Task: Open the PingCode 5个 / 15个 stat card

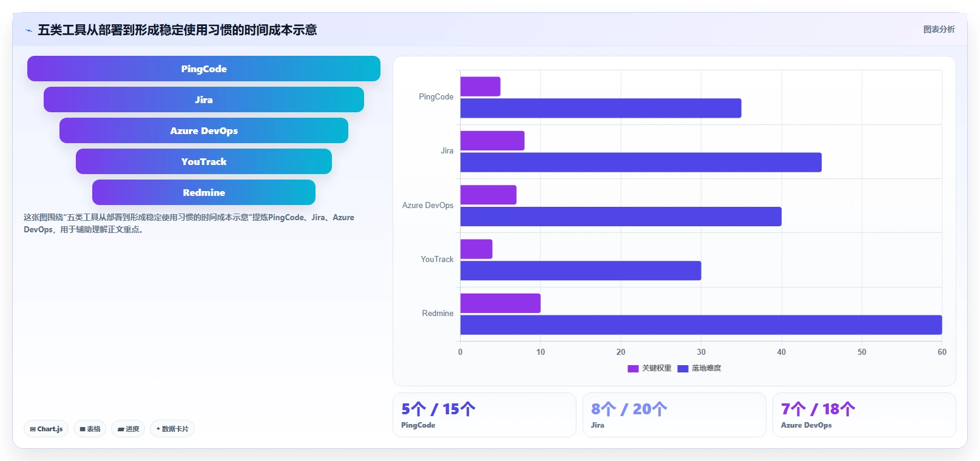Action: pyautogui.click(x=484, y=415)
